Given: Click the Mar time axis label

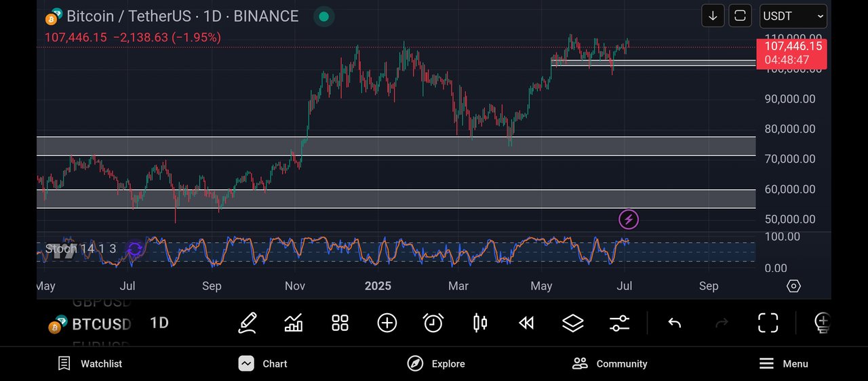Looking at the screenshot, I should click(458, 286).
